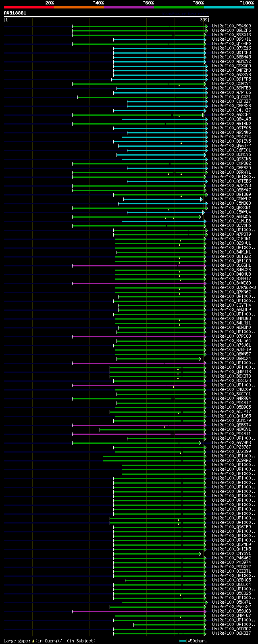Select hit label UniRef100_B4FZM3
Screen dimensions: 258x644
point(231,70)
